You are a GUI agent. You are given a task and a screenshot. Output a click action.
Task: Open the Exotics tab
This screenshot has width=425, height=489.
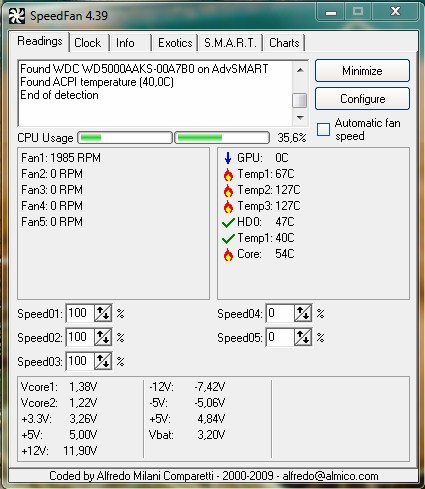(175, 43)
